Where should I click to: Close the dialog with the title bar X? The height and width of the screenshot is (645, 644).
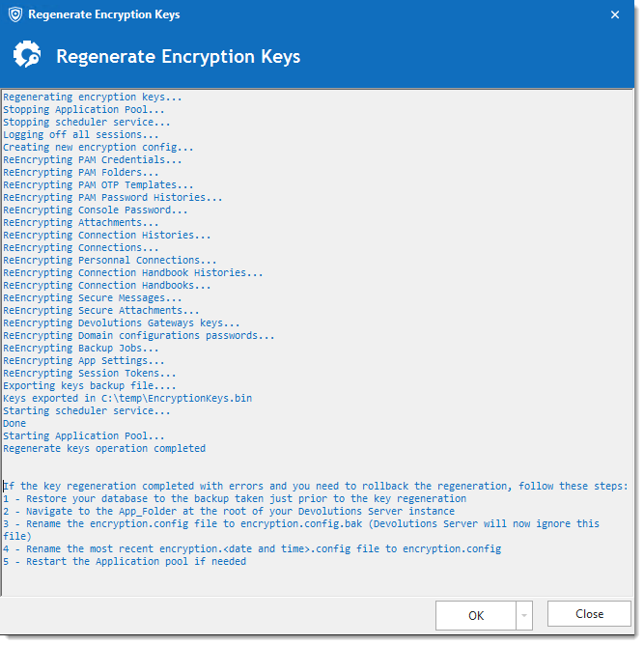616,15
